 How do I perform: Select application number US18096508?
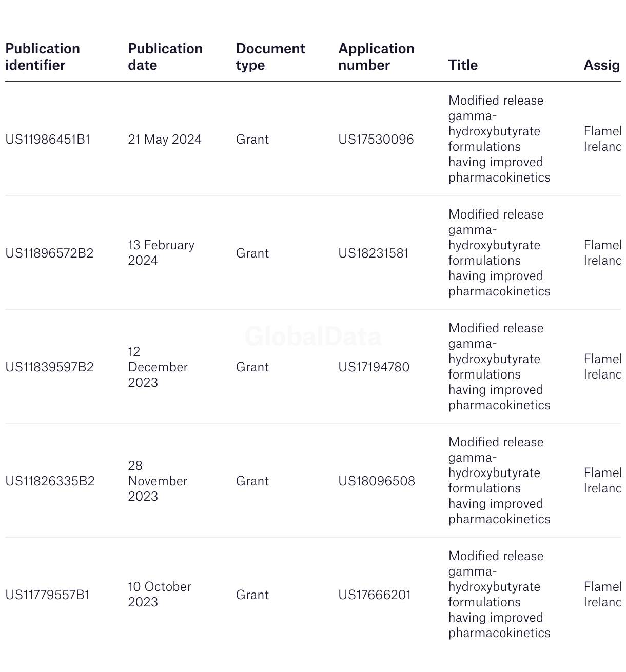(x=377, y=481)
